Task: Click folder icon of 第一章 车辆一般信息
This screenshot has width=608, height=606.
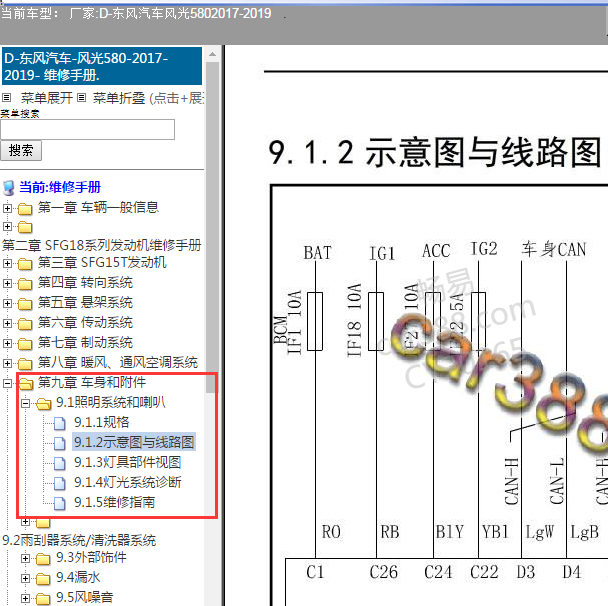Action: pyautogui.click(x=25, y=209)
